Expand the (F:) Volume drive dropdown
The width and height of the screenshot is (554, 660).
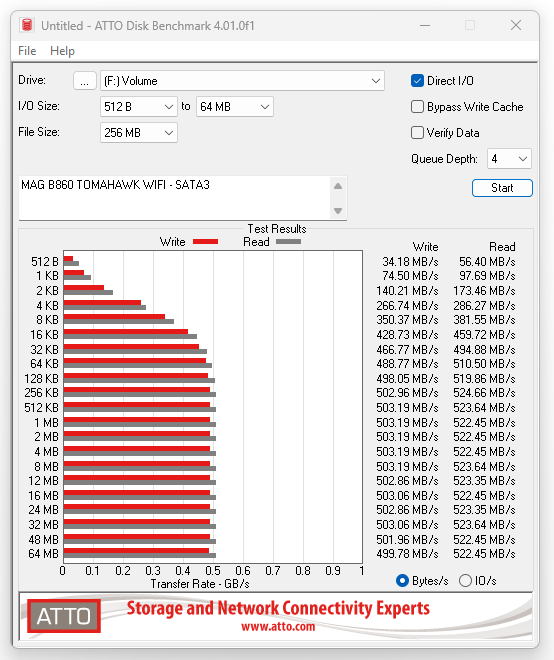coord(242,81)
